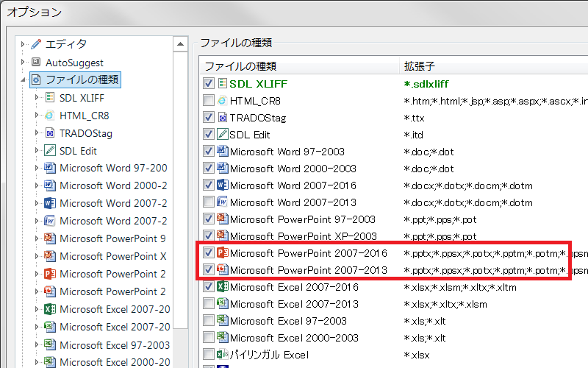Click PowerPoint 97-2003 icon in list
The width and height of the screenshot is (588, 368).
[x=223, y=219]
